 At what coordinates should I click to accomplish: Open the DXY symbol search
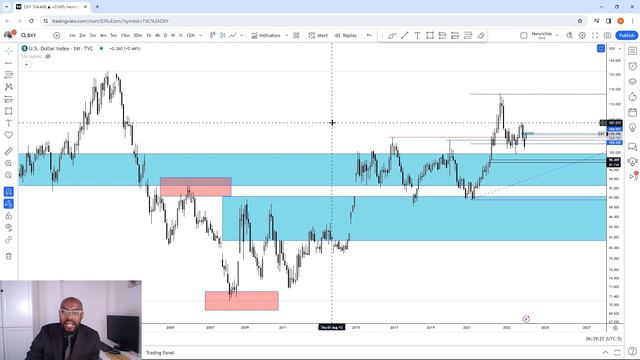[x=29, y=36]
